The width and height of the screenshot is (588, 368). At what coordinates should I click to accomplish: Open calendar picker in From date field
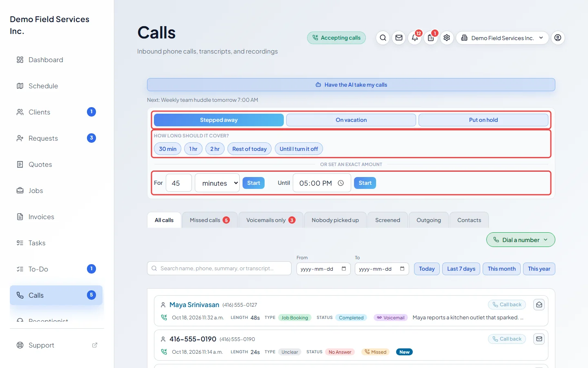(344, 269)
